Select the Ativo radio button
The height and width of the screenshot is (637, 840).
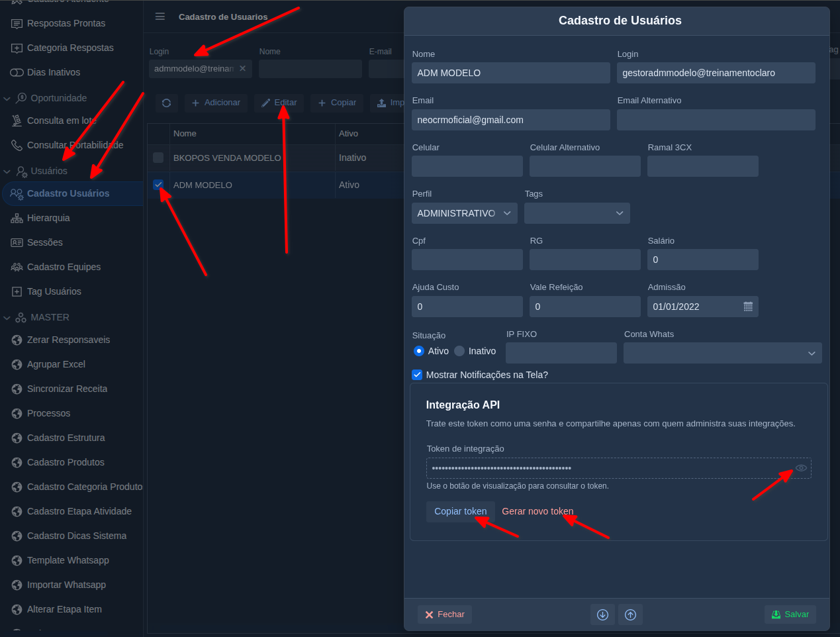click(418, 351)
